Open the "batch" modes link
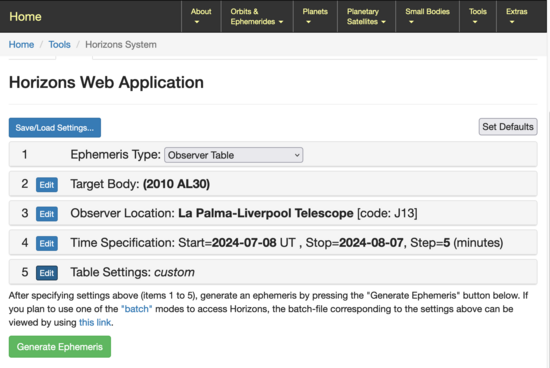550x368 pixels. 137,309
